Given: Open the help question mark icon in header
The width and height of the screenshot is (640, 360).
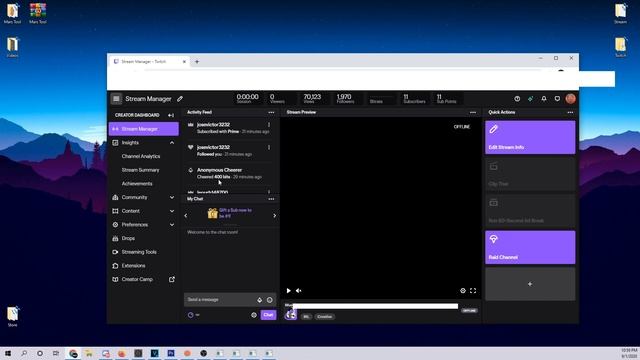Looking at the screenshot, I should (x=517, y=99).
